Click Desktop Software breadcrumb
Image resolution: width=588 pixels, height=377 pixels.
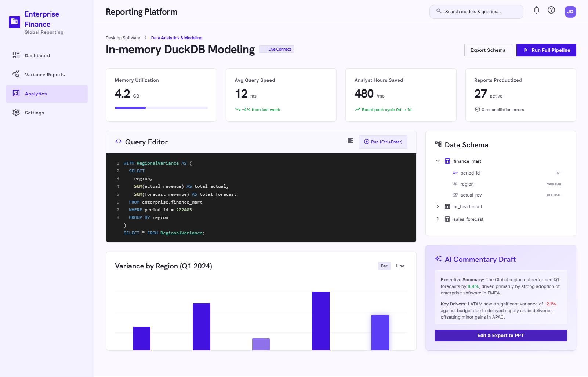123,38
